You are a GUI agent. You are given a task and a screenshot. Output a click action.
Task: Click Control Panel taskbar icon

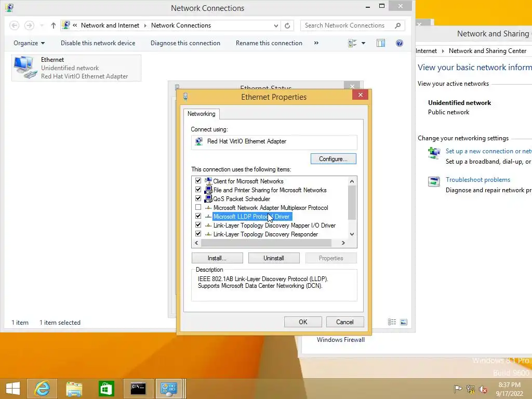(169, 389)
